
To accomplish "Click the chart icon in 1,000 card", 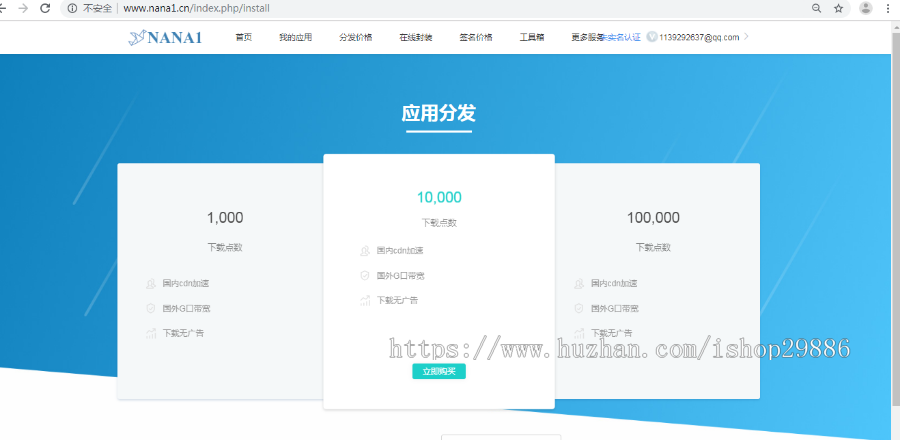I will pyautogui.click(x=151, y=333).
